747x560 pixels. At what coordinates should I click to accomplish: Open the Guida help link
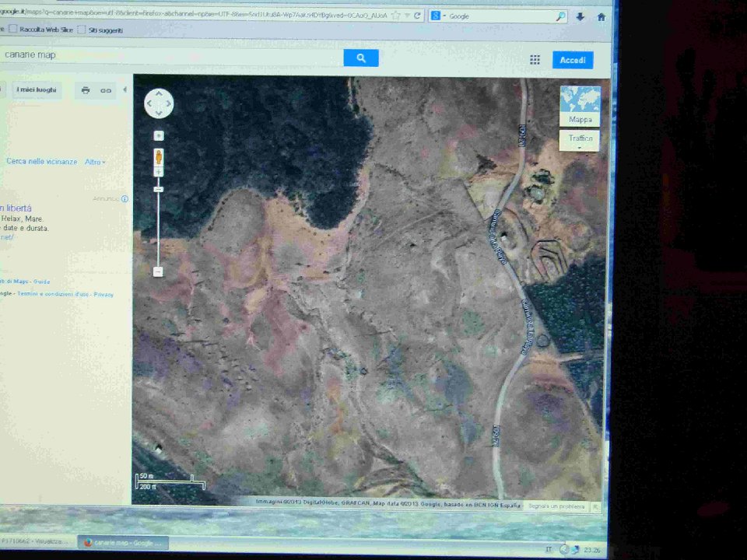coord(41,282)
